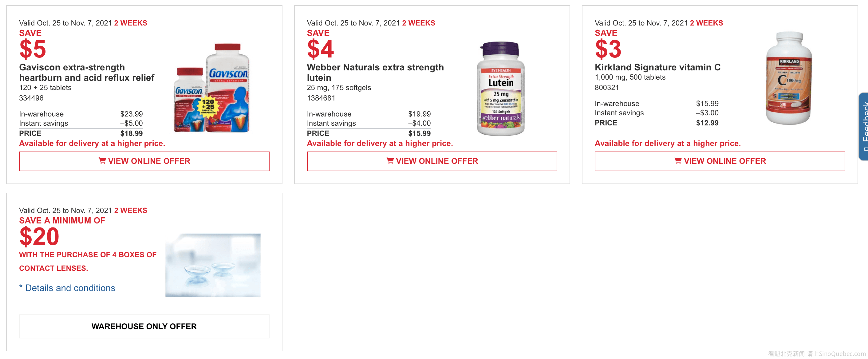This screenshot has width=868, height=359.
Task: Click View Online Offer text for Gaviscon
Action: pyautogui.click(x=149, y=161)
